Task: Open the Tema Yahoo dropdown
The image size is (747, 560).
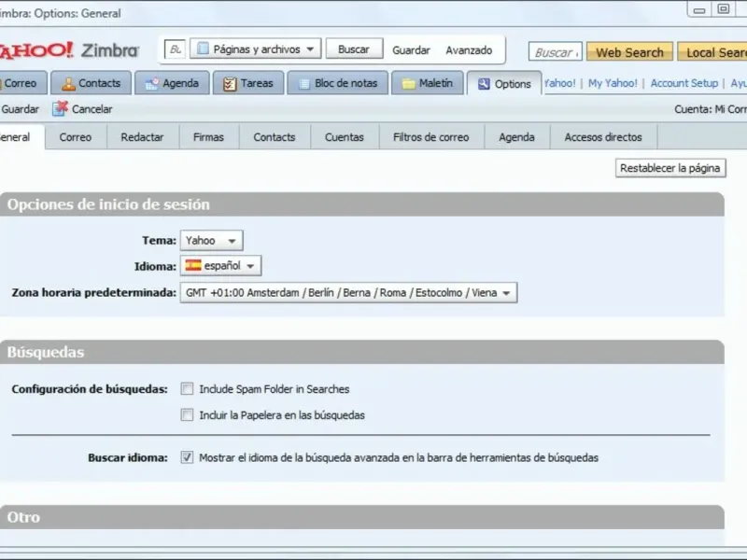Action: tap(212, 241)
